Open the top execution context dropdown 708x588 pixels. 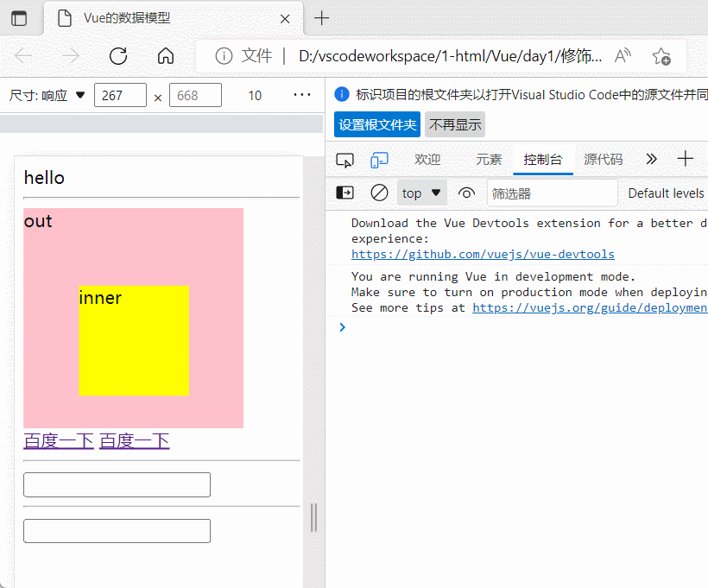point(421,193)
